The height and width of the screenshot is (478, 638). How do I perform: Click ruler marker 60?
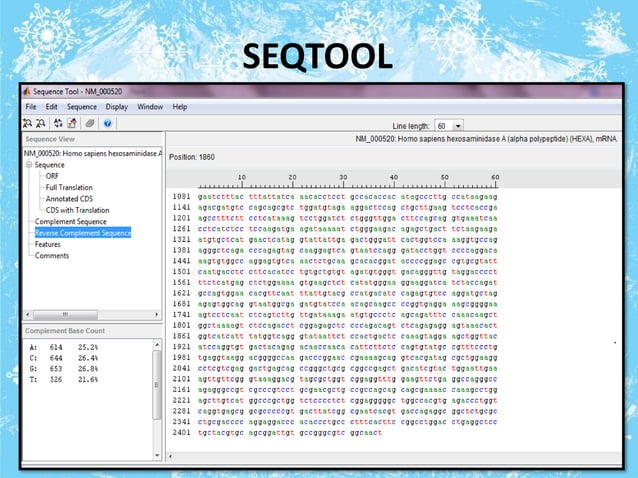[495, 177]
